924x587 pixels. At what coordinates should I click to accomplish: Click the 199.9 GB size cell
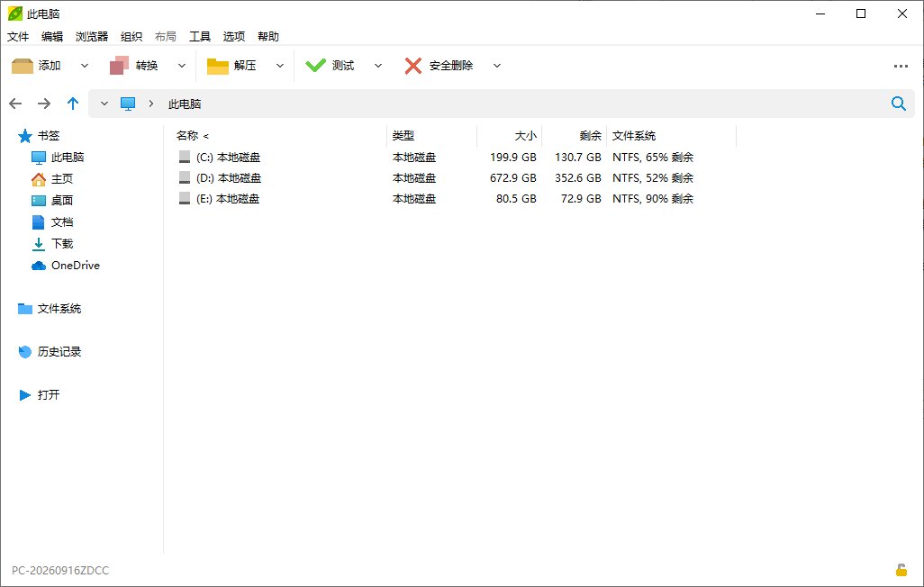pos(513,158)
